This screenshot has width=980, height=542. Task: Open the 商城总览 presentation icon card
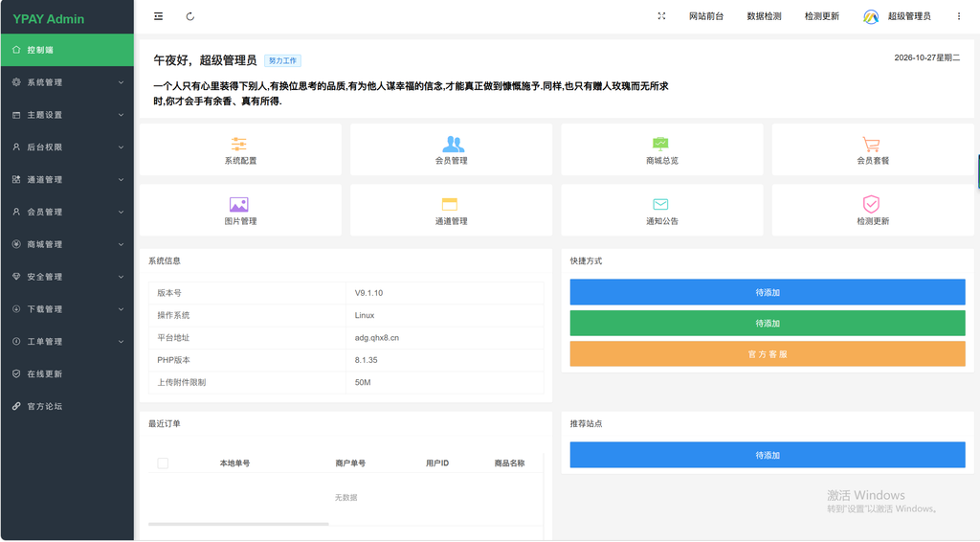(660, 144)
